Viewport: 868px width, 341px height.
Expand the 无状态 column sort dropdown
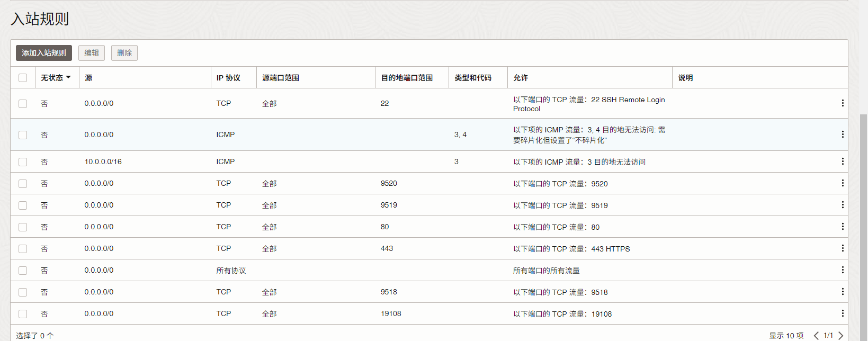click(x=68, y=77)
